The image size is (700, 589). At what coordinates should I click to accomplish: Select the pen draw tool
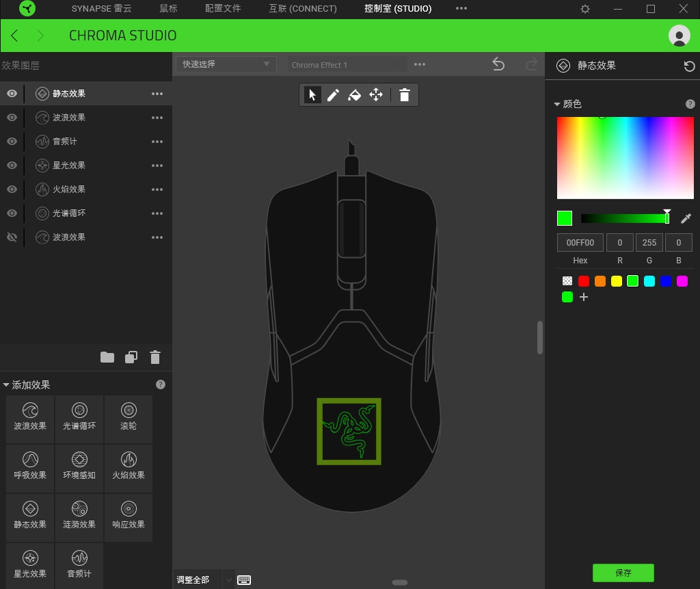click(x=333, y=95)
